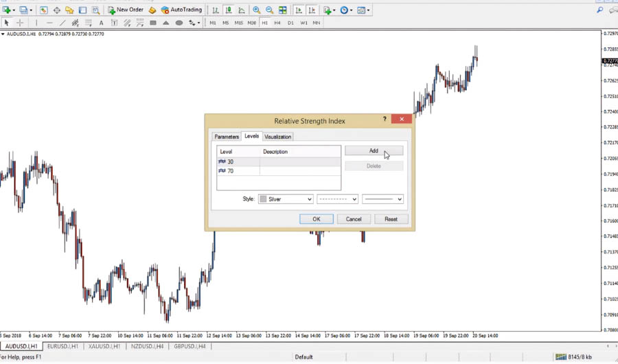
Task: Zoom in on the chart
Action: [x=257, y=10]
